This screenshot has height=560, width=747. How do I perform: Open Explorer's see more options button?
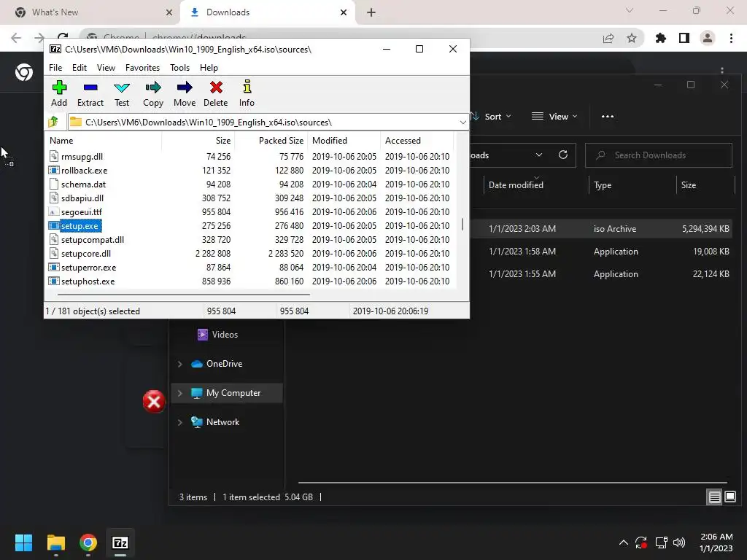[x=608, y=117]
